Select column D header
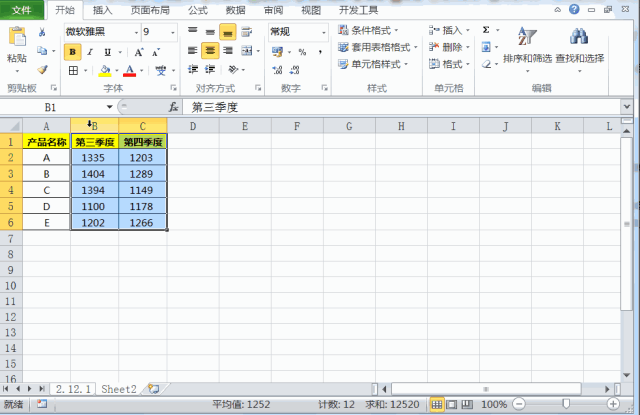This screenshot has height=415, width=640. (x=193, y=126)
